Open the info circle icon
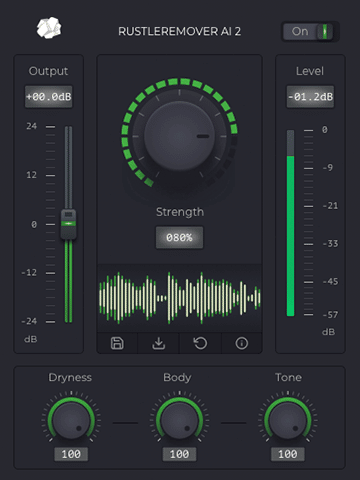The image size is (360, 480). [x=242, y=343]
